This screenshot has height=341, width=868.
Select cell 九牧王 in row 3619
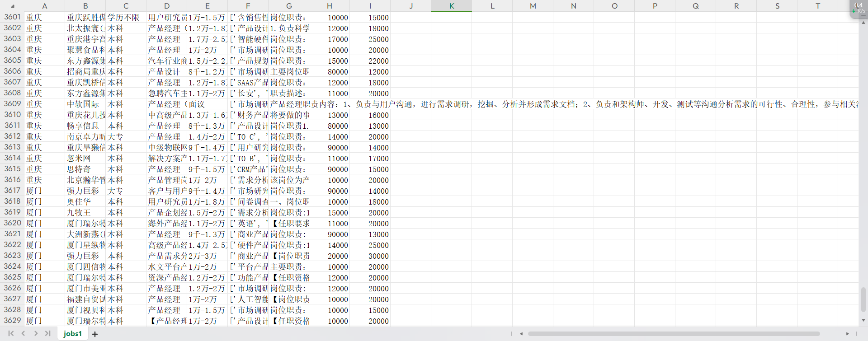click(85, 212)
